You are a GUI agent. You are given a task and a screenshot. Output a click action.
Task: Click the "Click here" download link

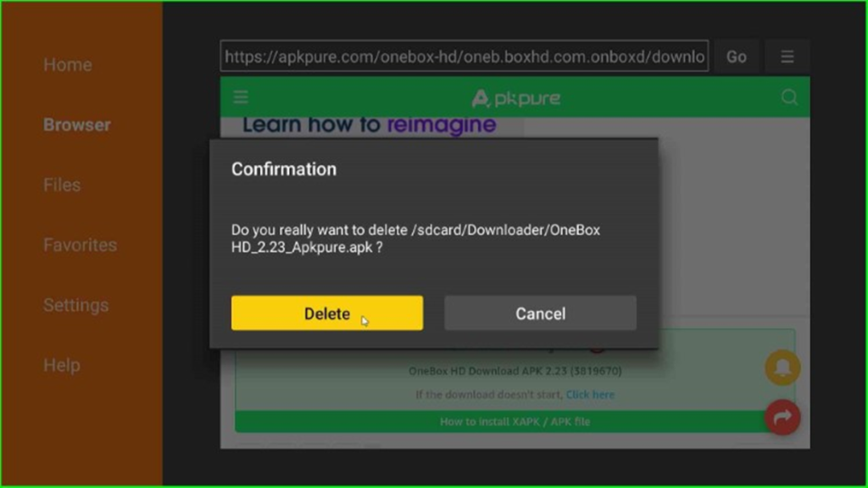coord(590,395)
